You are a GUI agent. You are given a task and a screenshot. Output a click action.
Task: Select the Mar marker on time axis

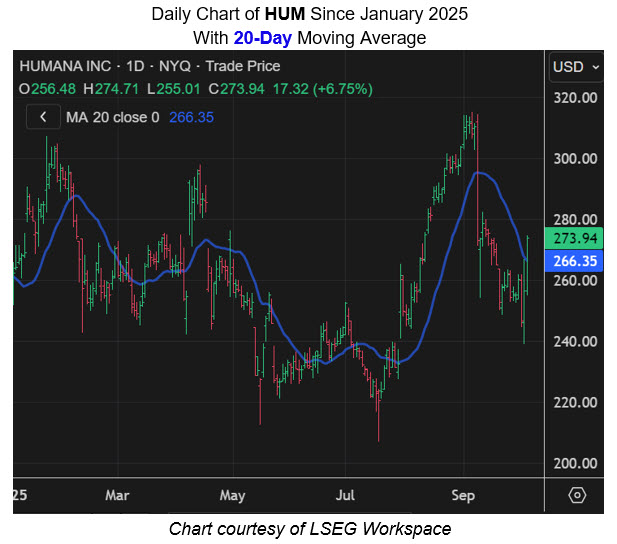[118, 495]
